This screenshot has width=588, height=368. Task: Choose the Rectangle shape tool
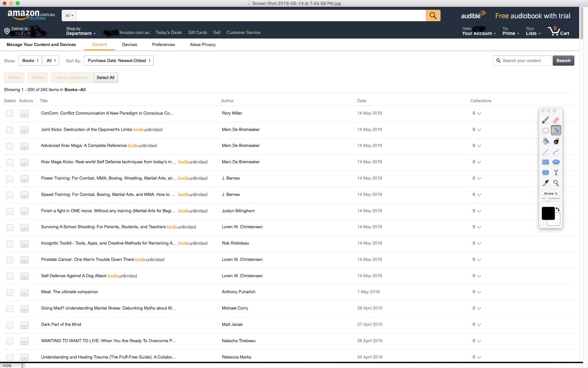[x=546, y=162]
